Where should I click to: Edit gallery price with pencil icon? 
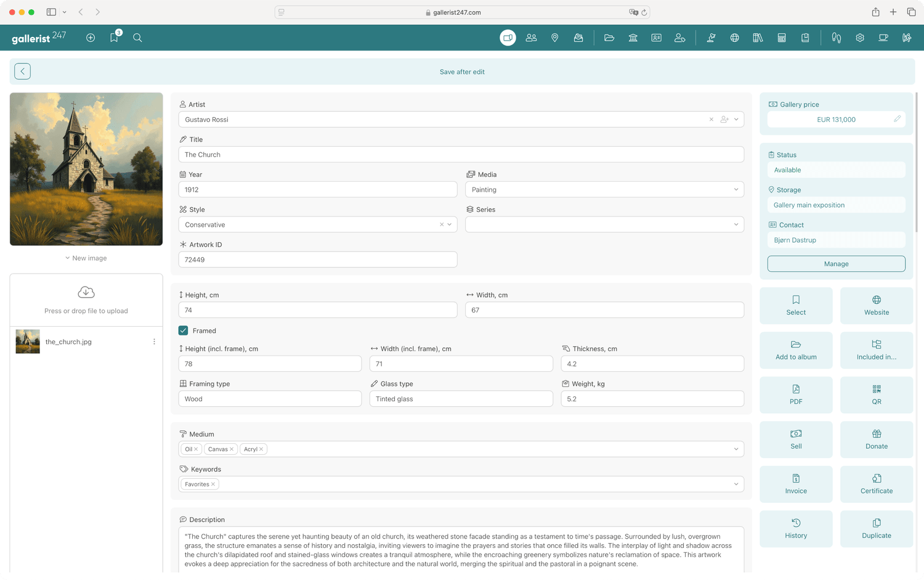[897, 119]
